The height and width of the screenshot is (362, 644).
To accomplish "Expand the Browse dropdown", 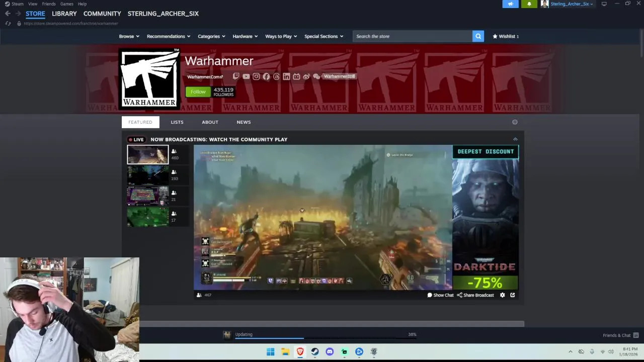I will (129, 36).
